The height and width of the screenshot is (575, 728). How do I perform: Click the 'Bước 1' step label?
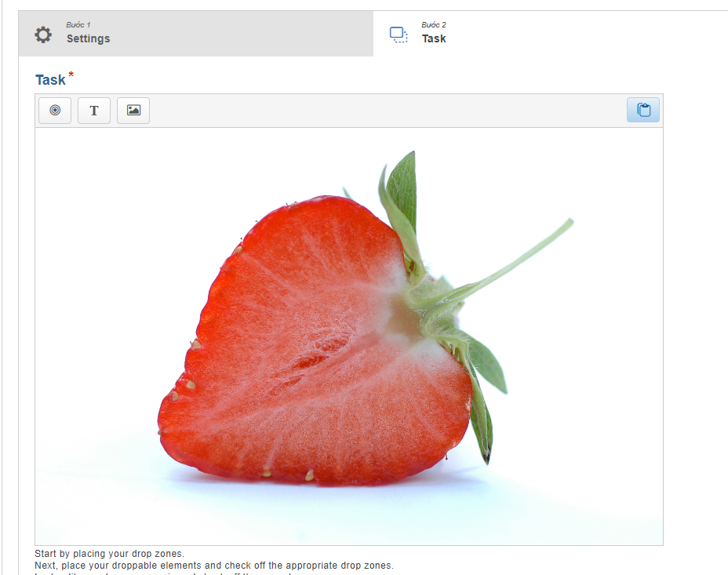pos(78,24)
